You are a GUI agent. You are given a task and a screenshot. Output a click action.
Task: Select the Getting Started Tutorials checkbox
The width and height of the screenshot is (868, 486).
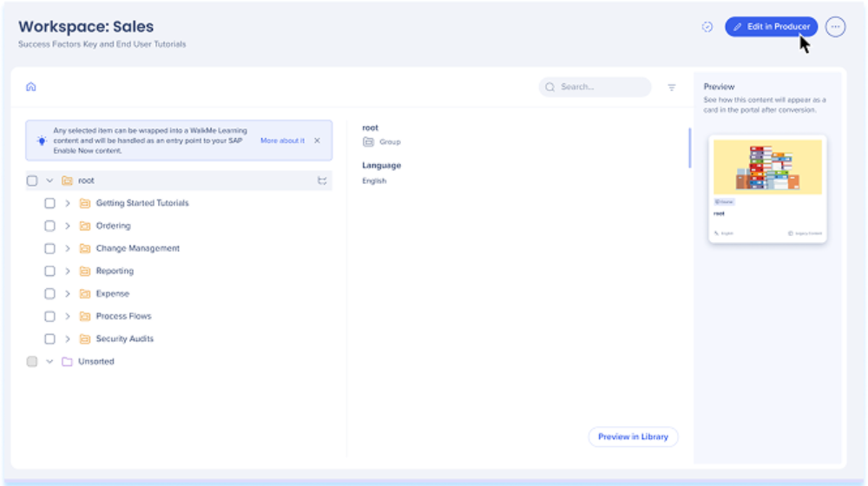pyautogui.click(x=50, y=203)
